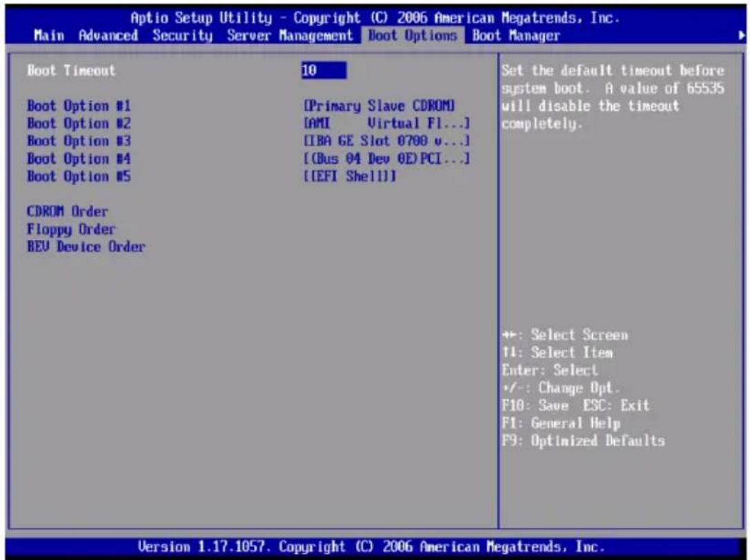750x560 pixels.
Task: Select Boot Option #2 label
Action: pyautogui.click(x=79, y=123)
